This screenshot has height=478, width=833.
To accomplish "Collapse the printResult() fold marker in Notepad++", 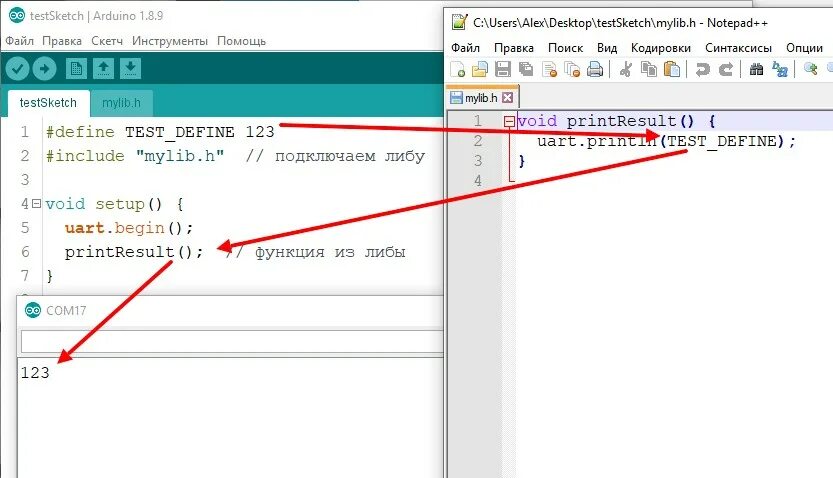I will pyautogui.click(x=509, y=122).
